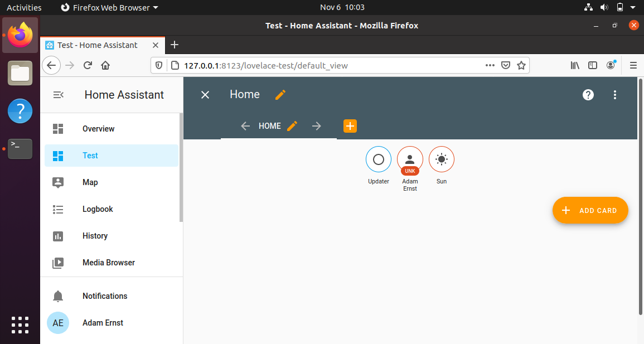Open a new browser tab
The image size is (644, 344).
click(175, 45)
